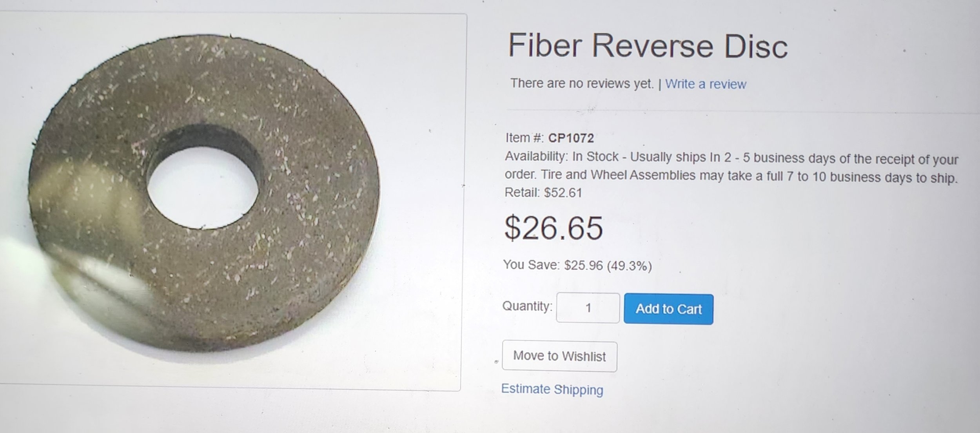Image resolution: width=980 pixels, height=433 pixels.
Task: Open the Estimate Shipping link
Action: click(x=552, y=389)
